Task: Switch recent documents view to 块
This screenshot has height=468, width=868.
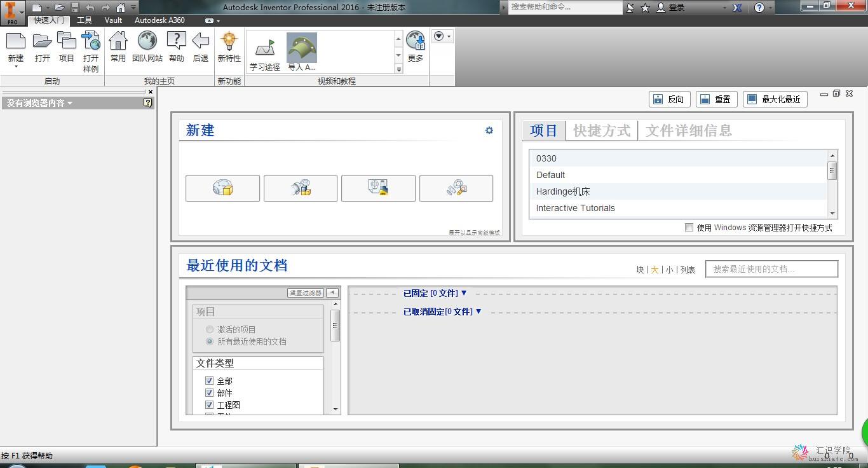Action: 640,270
